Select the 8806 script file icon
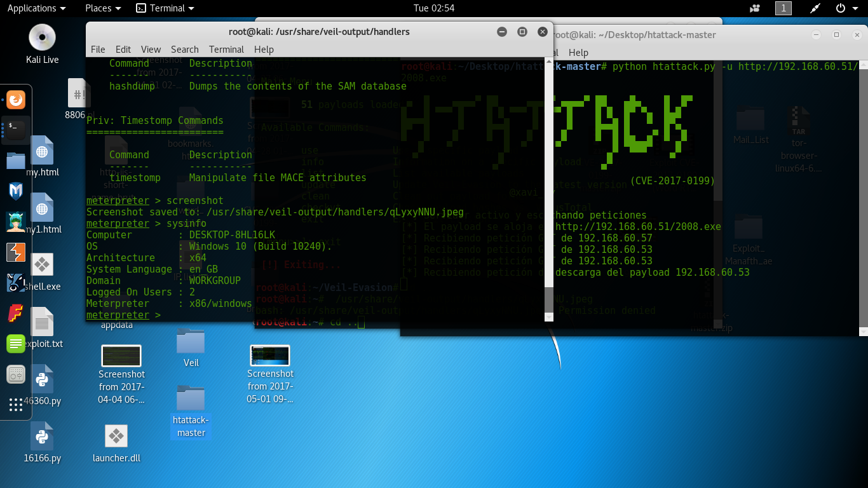868x488 pixels. (x=79, y=99)
